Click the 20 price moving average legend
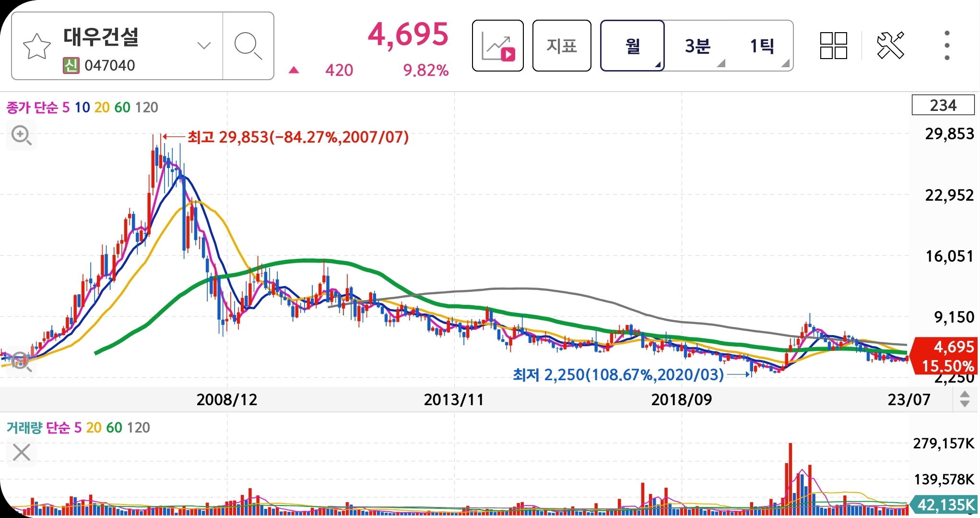Image resolution: width=980 pixels, height=518 pixels. [x=102, y=108]
